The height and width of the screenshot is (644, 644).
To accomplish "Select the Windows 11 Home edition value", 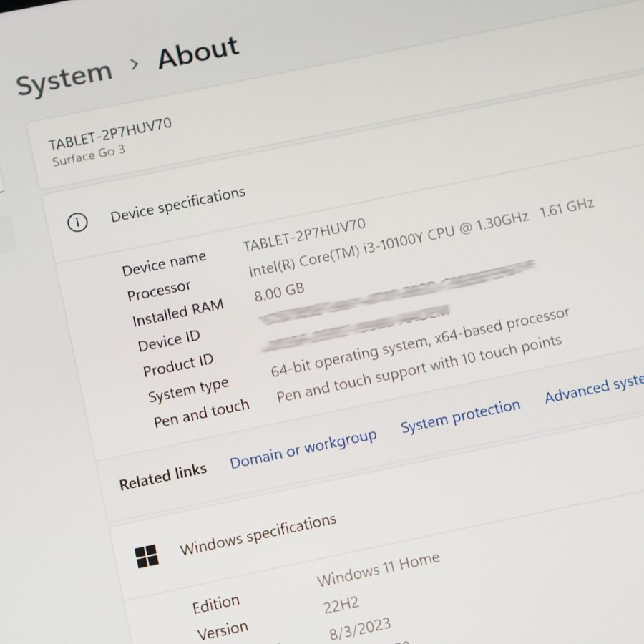I will (378, 570).
